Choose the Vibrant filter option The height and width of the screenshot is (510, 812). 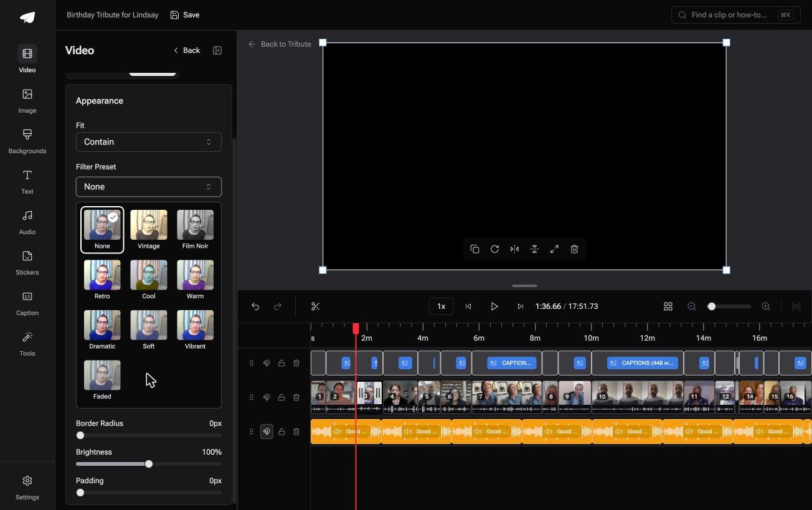[195, 330]
